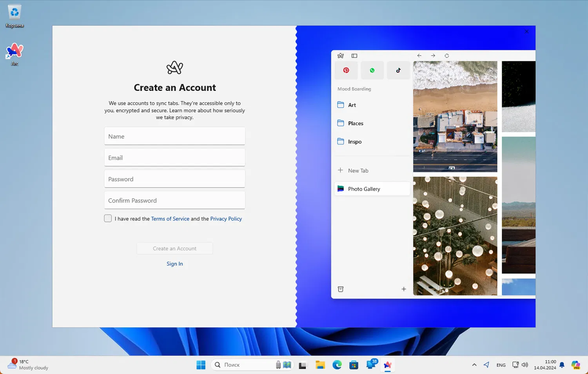Open Task View on the taskbar
The image size is (588, 374).
(x=303, y=365)
